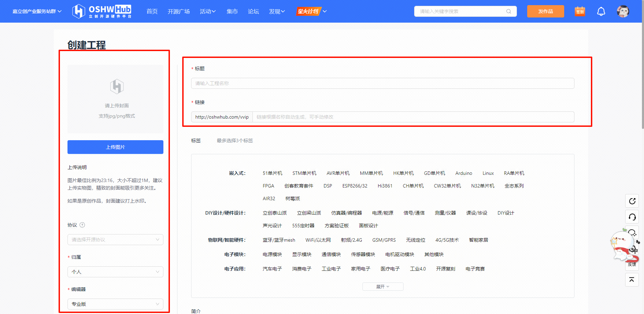This screenshot has height=314, width=644.
Task: Click the link slug input field
Action: click(x=413, y=117)
